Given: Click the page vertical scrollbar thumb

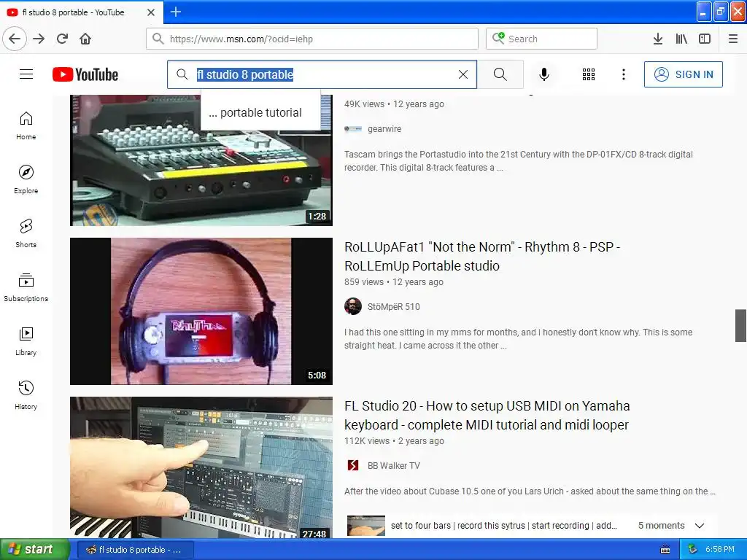Looking at the screenshot, I should (740, 325).
